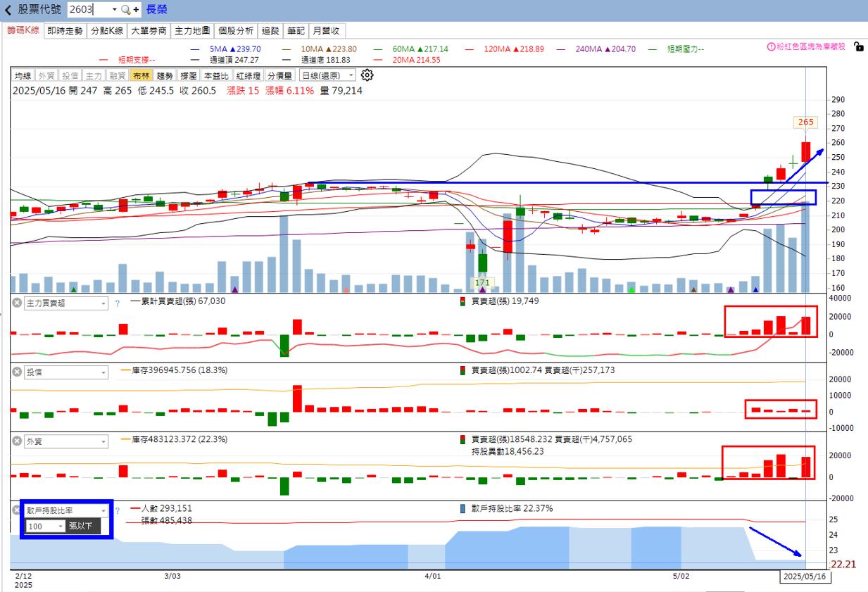This screenshot has width=868, height=592.
Task: Toggle the 均線 moving average overlay
Action: [x=23, y=75]
